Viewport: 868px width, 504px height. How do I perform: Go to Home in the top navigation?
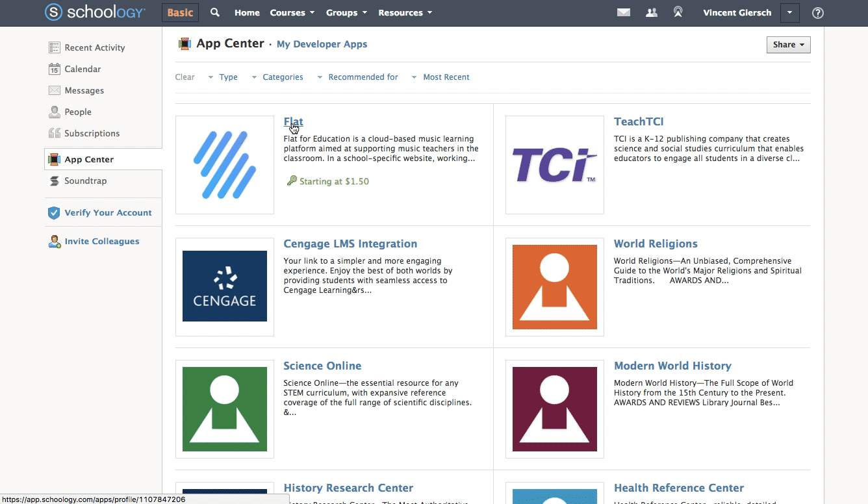[247, 12]
